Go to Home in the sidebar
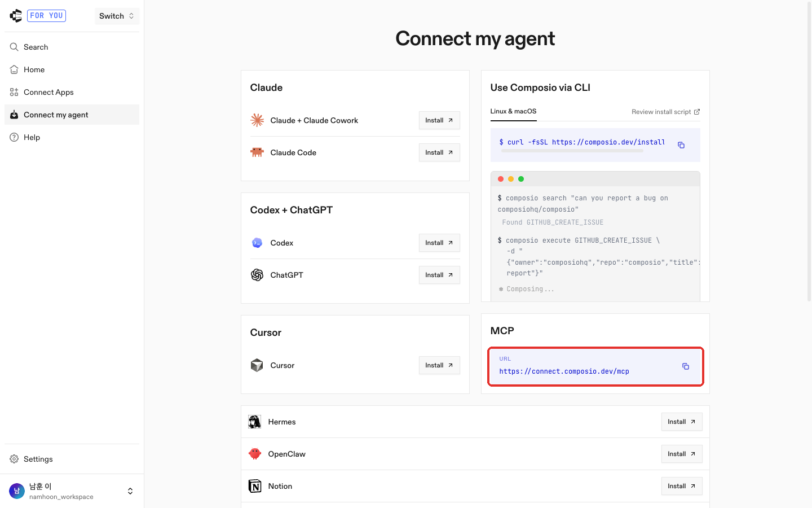Viewport: 812px width, 508px height. click(x=72, y=69)
